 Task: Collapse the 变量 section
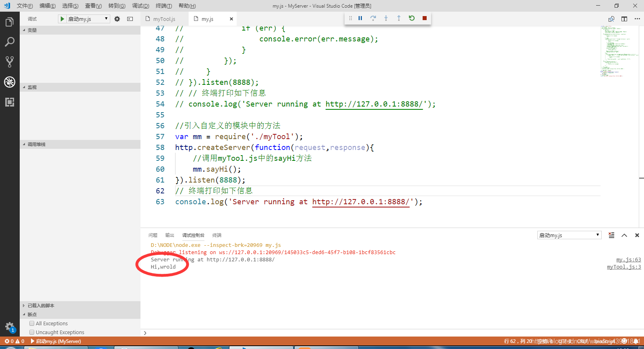tap(80, 30)
